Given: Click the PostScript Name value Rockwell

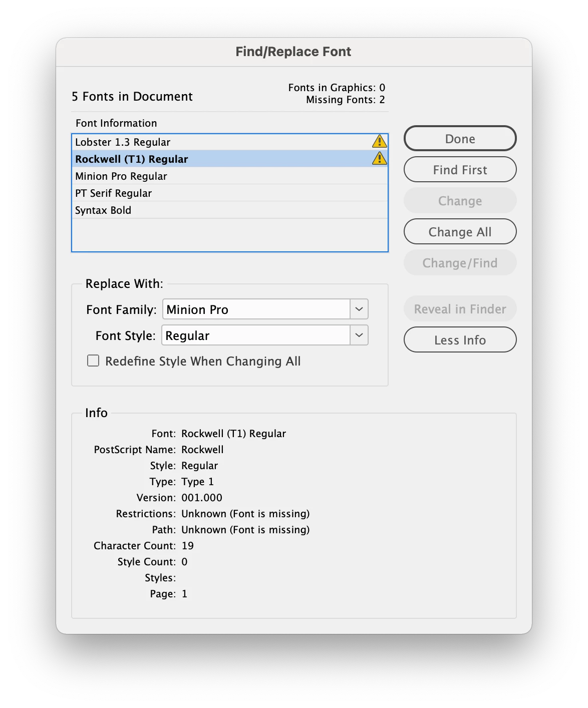Looking at the screenshot, I should click(x=202, y=449).
